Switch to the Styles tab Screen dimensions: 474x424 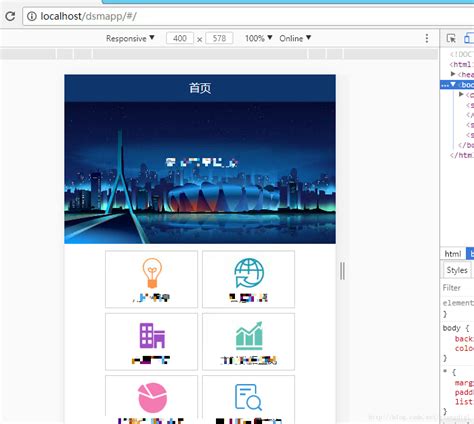point(457,270)
